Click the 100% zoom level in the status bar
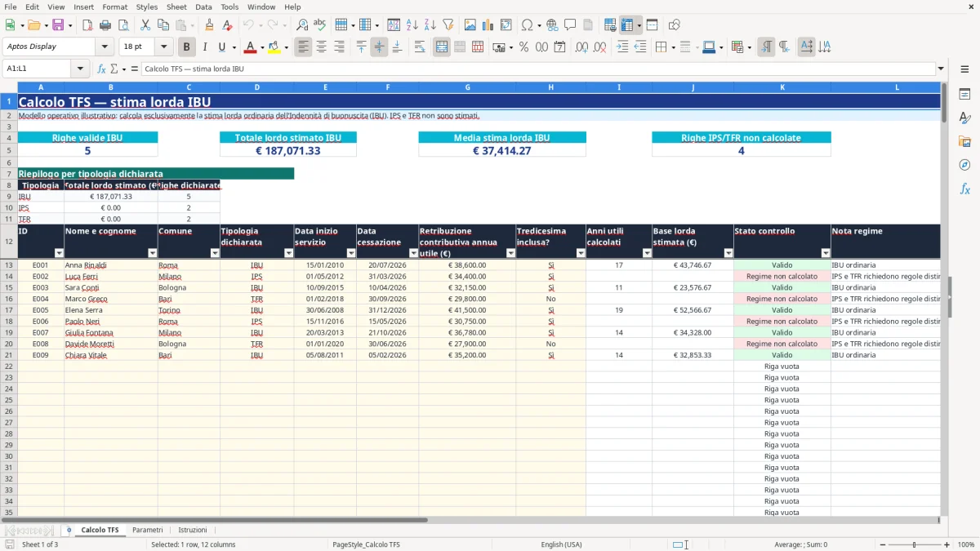This screenshot has width=980, height=551. (x=965, y=544)
